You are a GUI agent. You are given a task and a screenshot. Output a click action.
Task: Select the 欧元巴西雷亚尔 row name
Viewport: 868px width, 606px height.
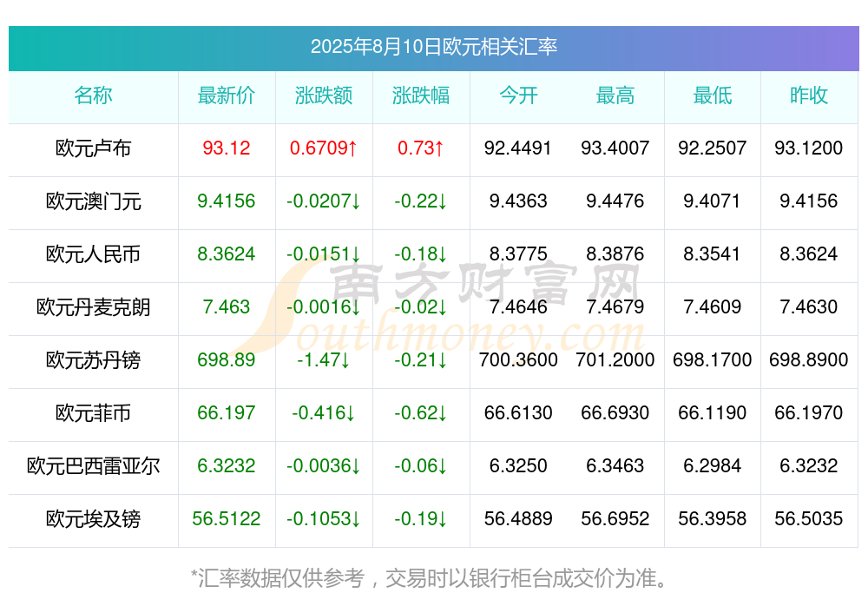click(x=93, y=466)
